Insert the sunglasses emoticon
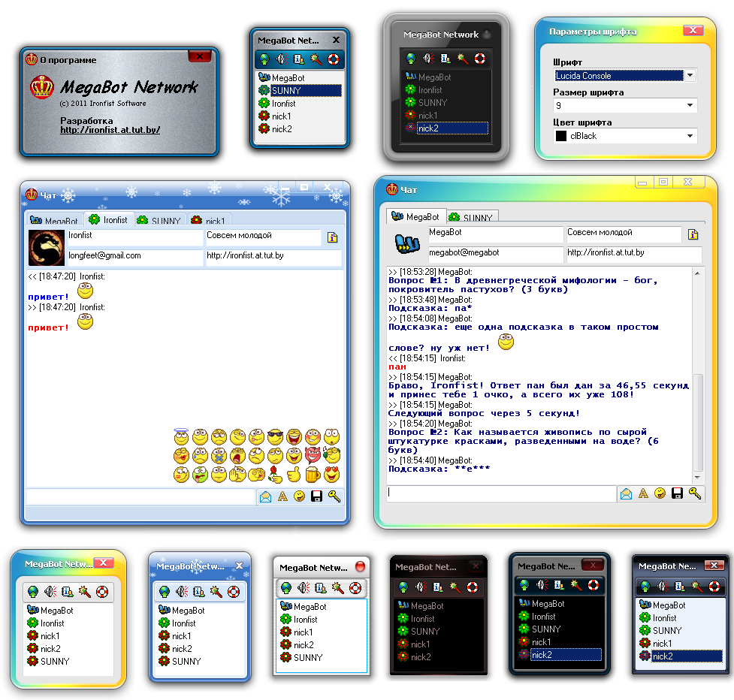Screen dimensions: 734x700 [x=275, y=437]
